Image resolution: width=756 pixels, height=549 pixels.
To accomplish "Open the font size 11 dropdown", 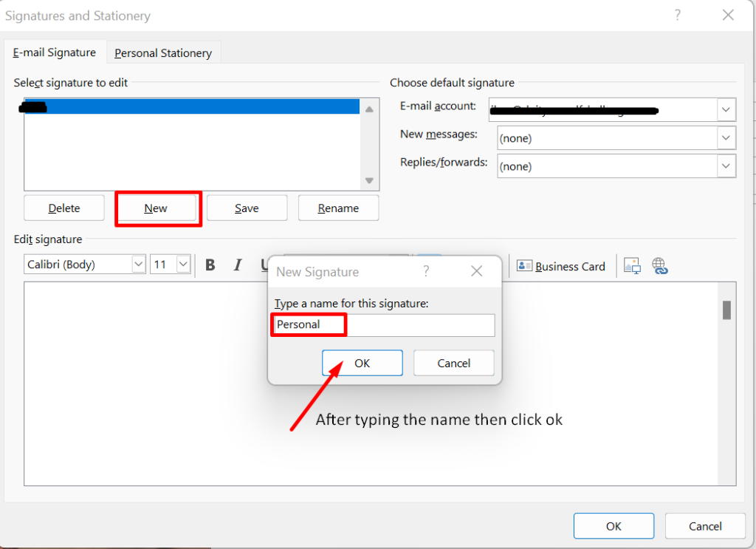I will pos(183,265).
